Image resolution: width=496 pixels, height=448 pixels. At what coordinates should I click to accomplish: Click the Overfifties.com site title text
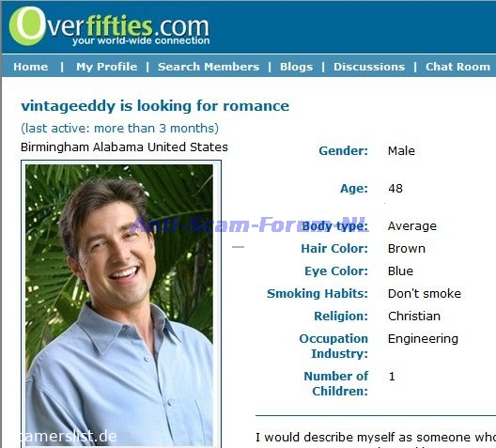[128, 26]
